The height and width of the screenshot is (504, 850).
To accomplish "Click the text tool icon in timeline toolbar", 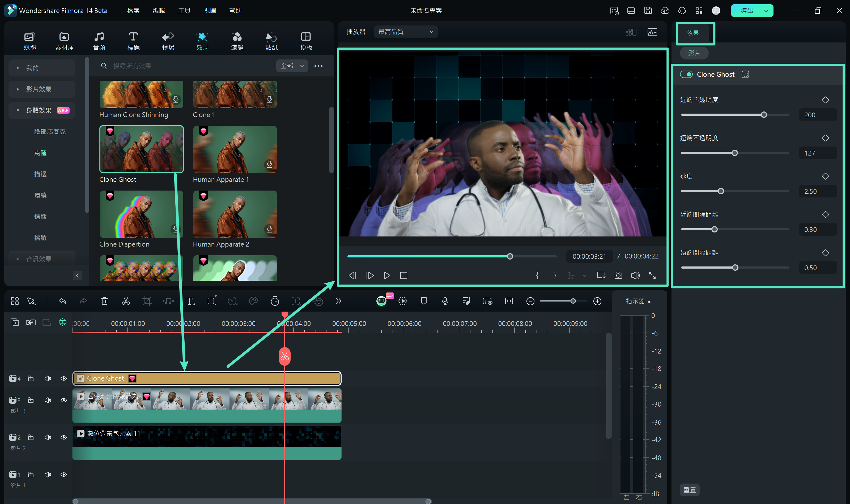I will pyautogui.click(x=190, y=301).
